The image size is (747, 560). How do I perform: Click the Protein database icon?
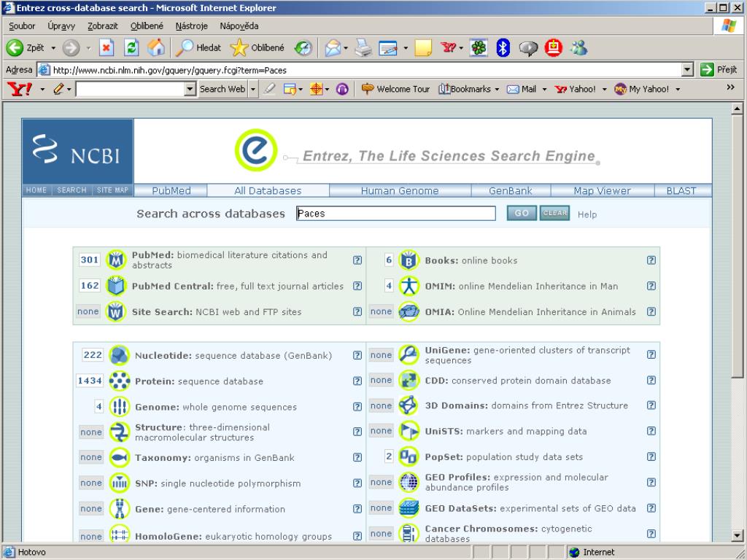pos(119,381)
